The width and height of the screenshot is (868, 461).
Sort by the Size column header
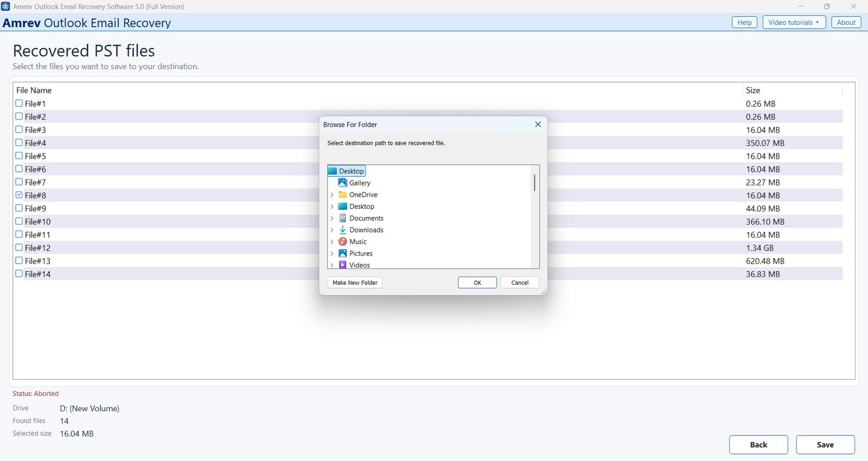click(753, 90)
